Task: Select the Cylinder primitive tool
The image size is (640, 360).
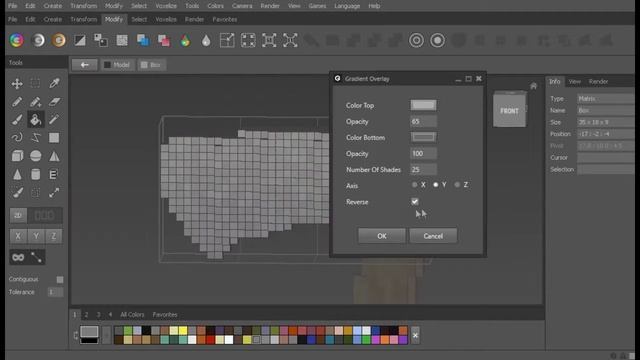Action: point(36,174)
